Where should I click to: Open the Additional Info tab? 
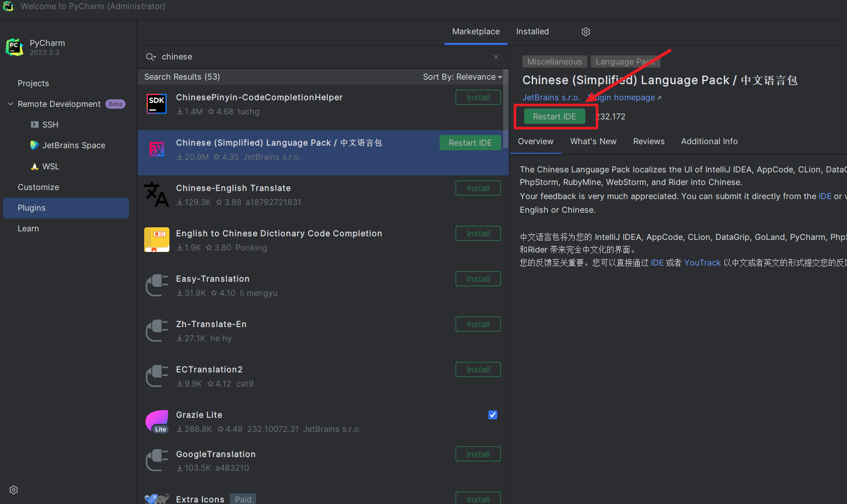(709, 142)
